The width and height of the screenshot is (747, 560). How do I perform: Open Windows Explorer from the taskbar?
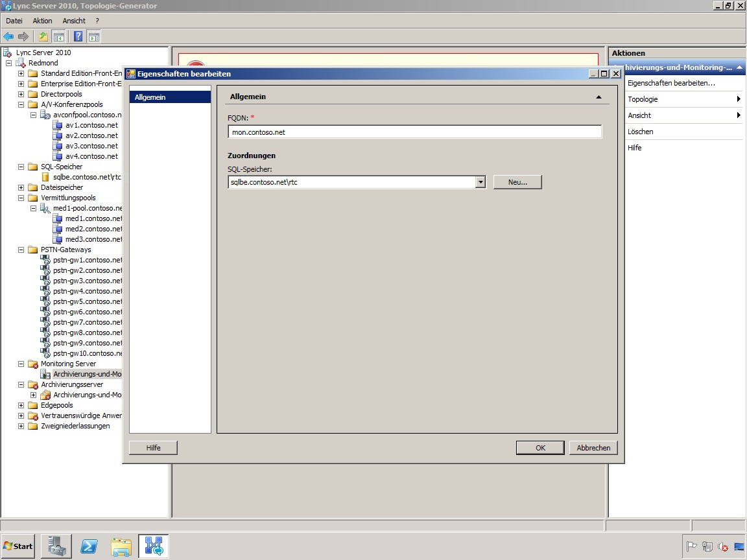click(x=121, y=546)
